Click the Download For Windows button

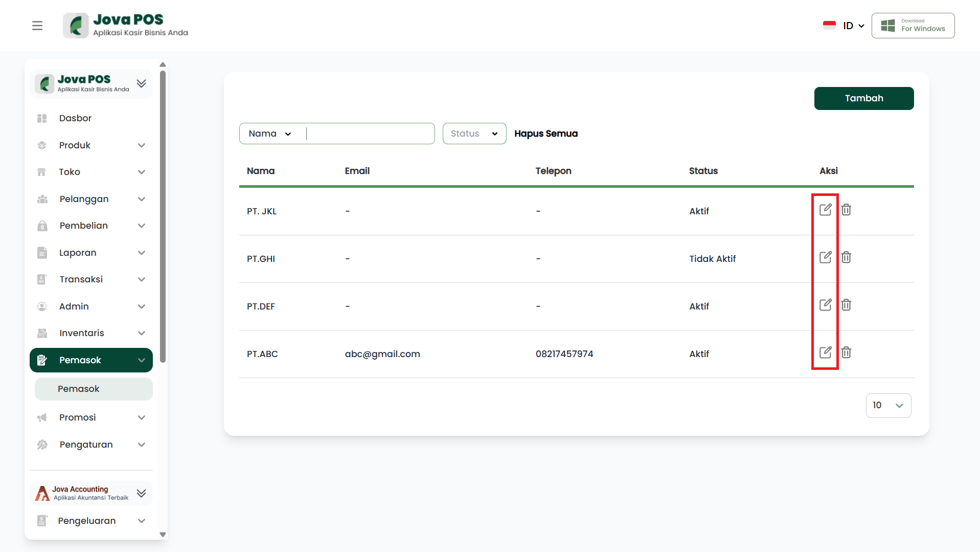(913, 26)
